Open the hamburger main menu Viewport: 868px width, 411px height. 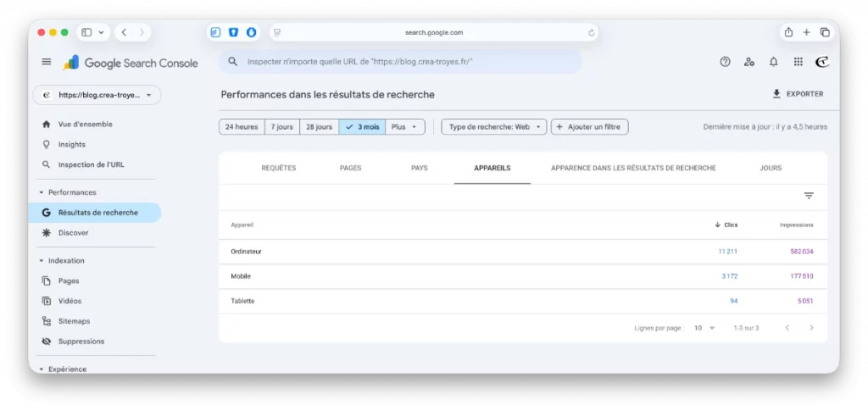[x=47, y=62]
